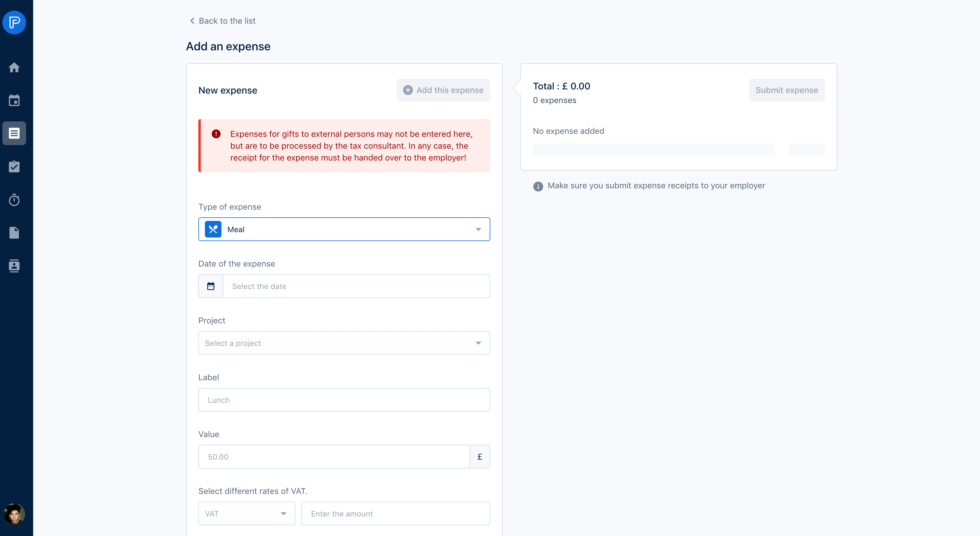
Task: Click into the Label Lunch field
Action: tap(344, 400)
